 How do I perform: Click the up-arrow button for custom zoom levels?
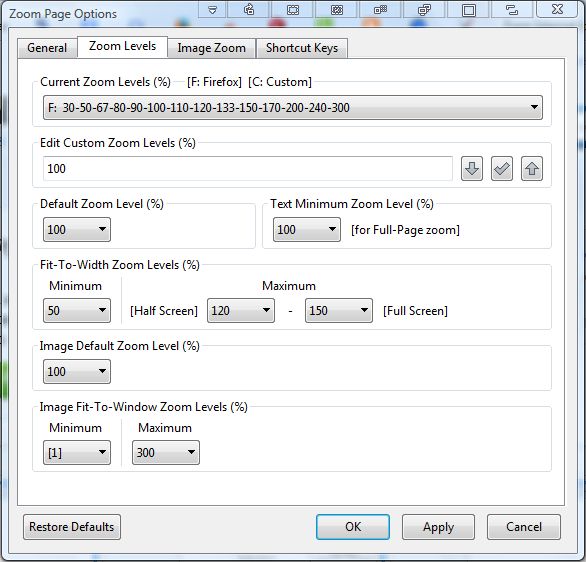pos(532,169)
